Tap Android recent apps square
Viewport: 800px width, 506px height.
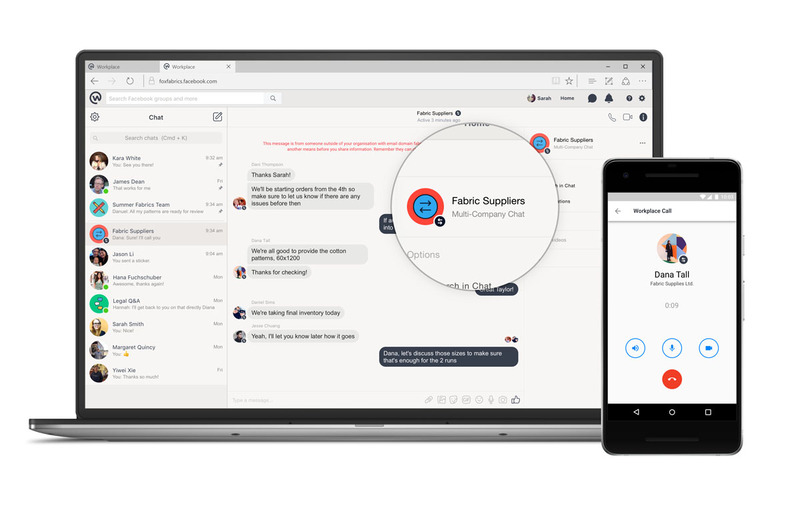(x=708, y=412)
